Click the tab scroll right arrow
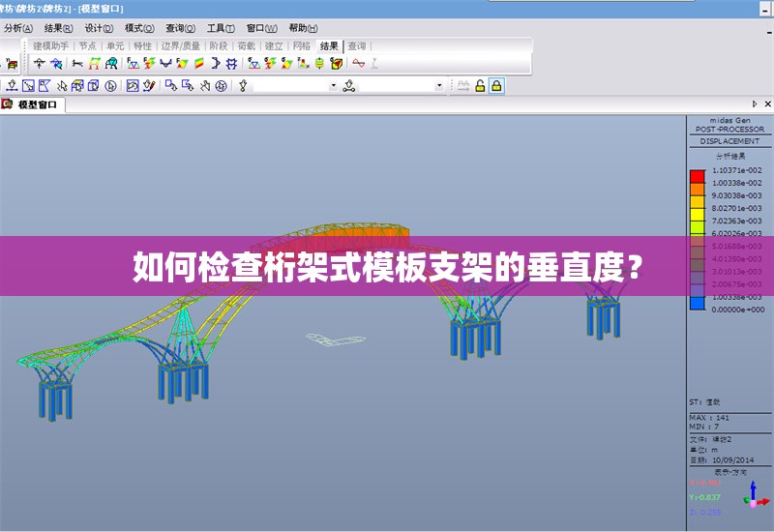The width and height of the screenshot is (774, 532). pyautogui.click(x=755, y=104)
